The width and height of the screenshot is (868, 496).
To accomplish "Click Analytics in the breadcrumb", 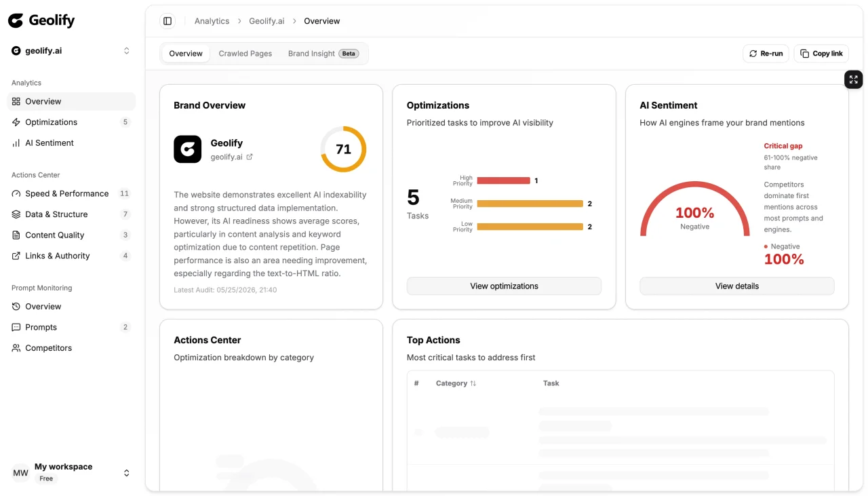I will pyautogui.click(x=212, y=21).
